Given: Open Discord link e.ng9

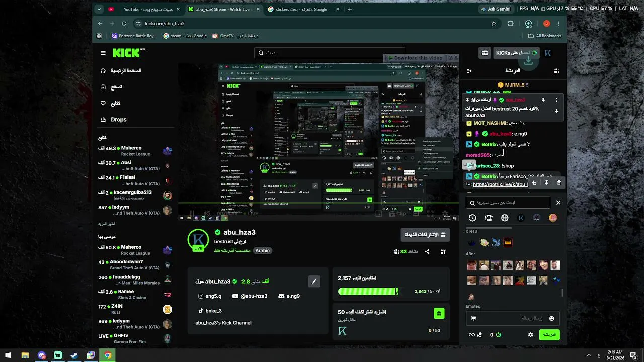Looking at the screenshot, I should point(289,296).
